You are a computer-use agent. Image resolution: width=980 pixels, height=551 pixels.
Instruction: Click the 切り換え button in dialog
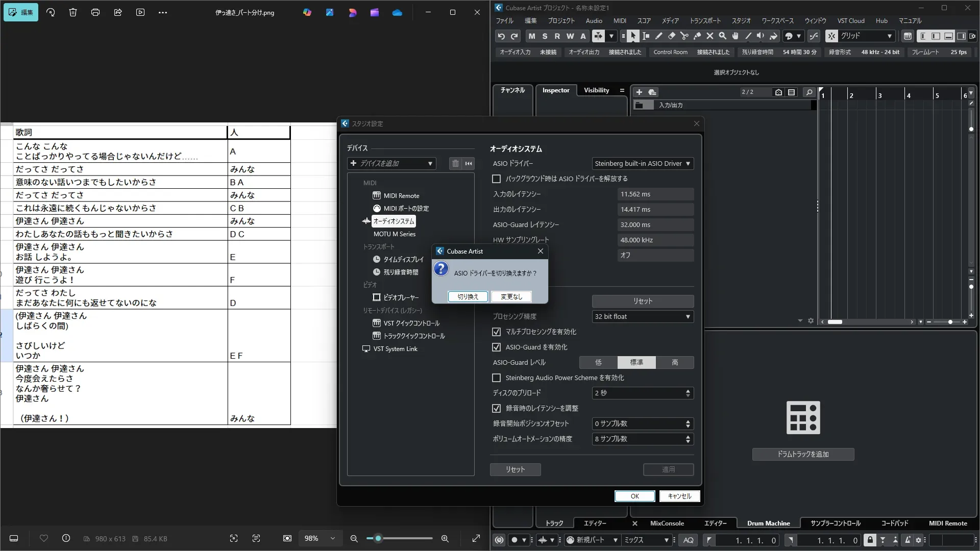point(468,297)
